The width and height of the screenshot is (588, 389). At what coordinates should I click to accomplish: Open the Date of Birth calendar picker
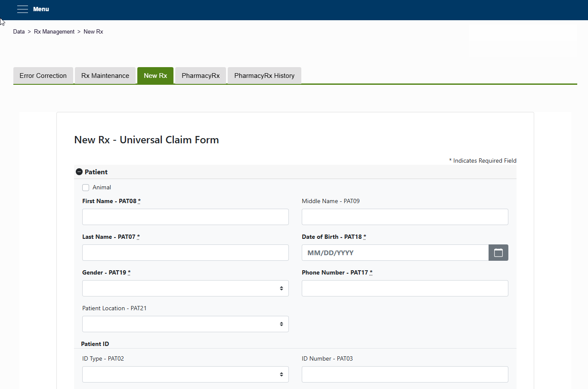[x=498, y=253]
